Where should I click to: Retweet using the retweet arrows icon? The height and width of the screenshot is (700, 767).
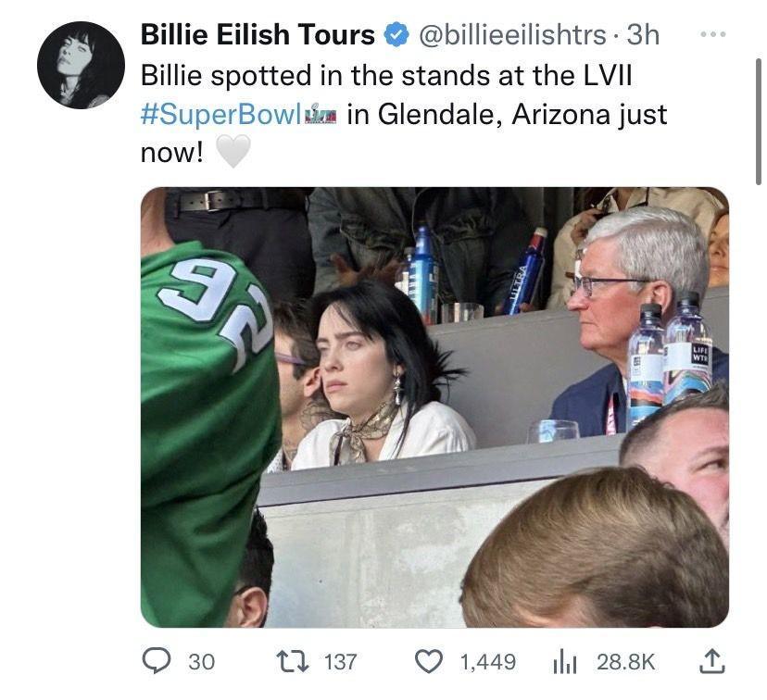293,661
